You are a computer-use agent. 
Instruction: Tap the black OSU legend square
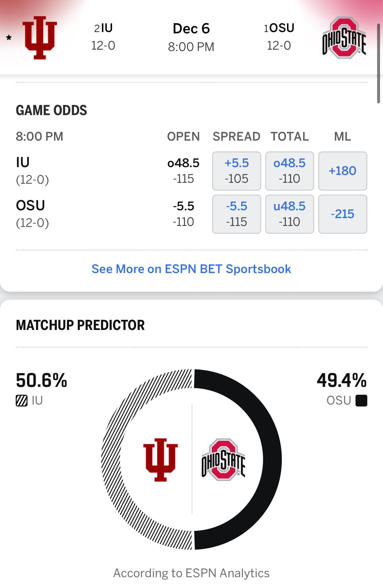click(x=361, y=401)
